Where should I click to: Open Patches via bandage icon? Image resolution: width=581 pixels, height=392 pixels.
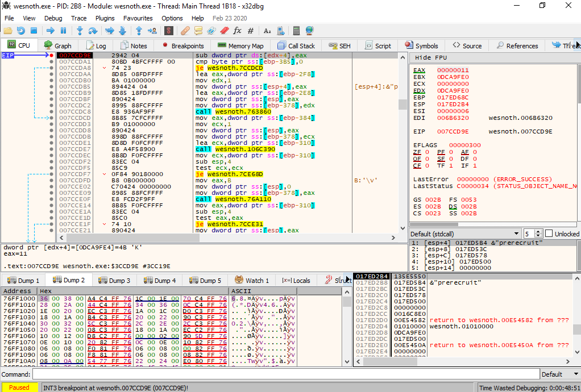point(185,31)
